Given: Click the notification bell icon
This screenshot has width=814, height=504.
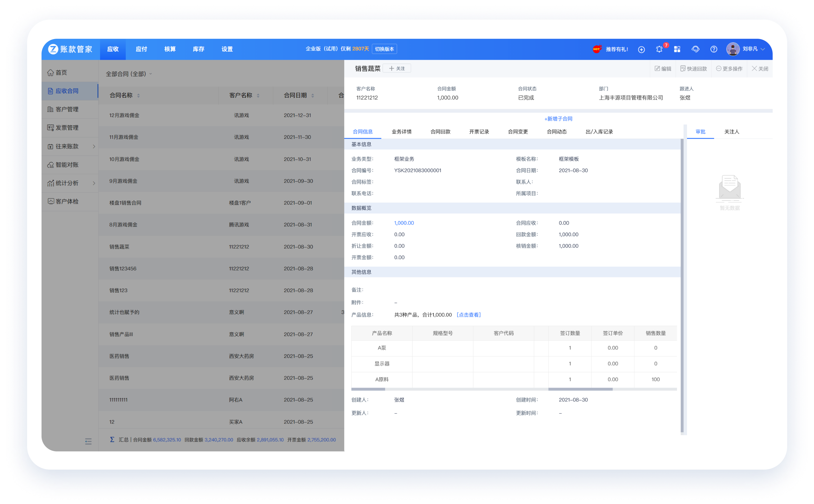Looking at the screenshot, I should 659,49.
